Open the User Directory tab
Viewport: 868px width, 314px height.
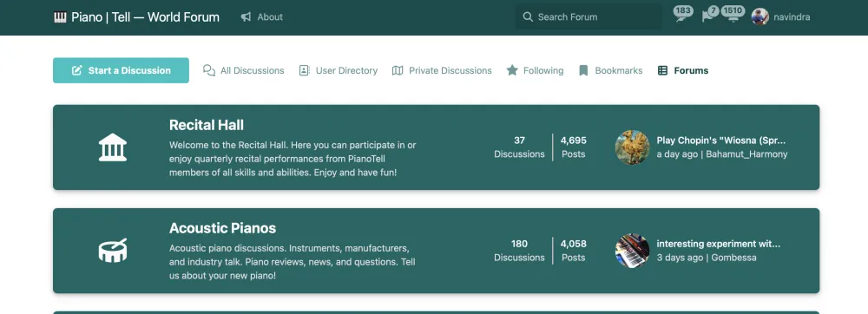pos(339,70)
